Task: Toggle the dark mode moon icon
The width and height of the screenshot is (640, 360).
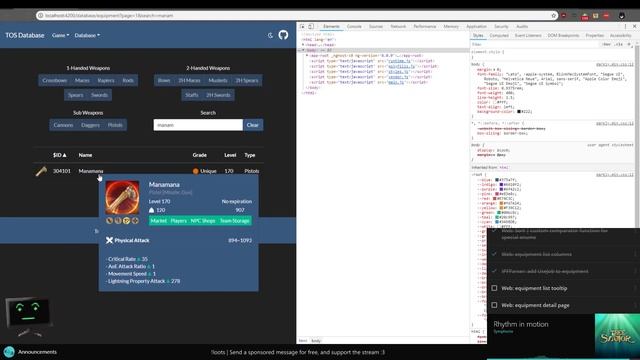Action: pyautogui.click(x=270, y=36)
